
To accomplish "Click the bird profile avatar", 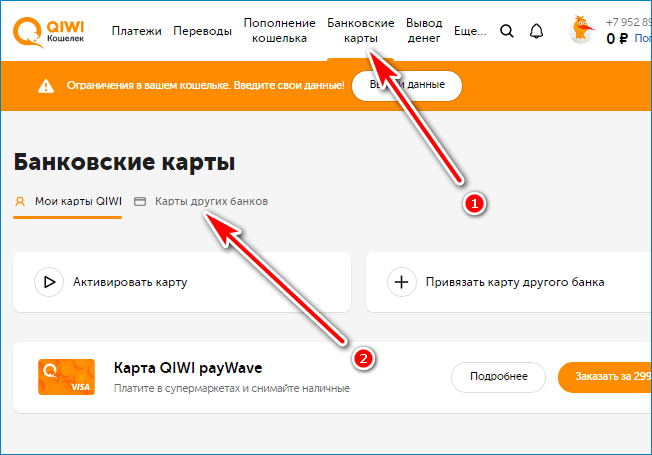I will tap(581, 30).
